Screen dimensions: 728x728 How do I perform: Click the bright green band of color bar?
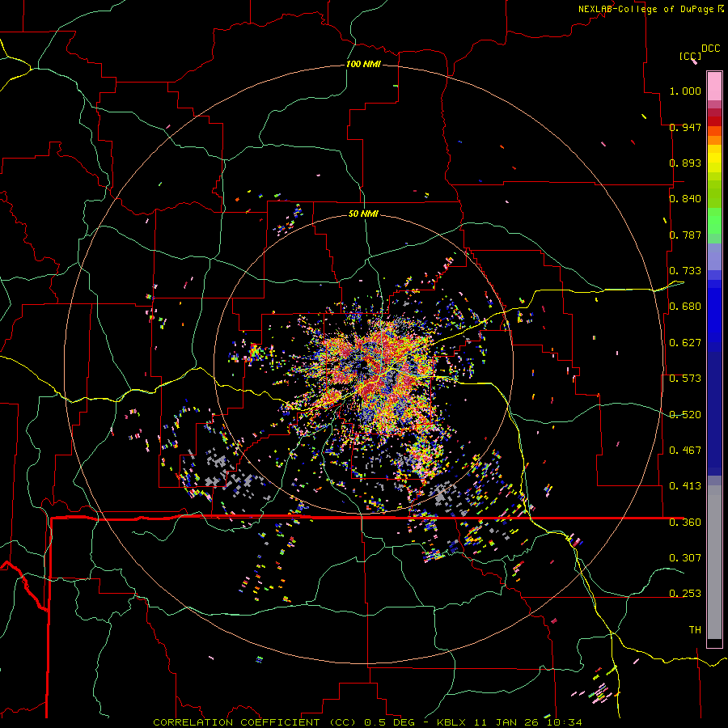point(714,221)
